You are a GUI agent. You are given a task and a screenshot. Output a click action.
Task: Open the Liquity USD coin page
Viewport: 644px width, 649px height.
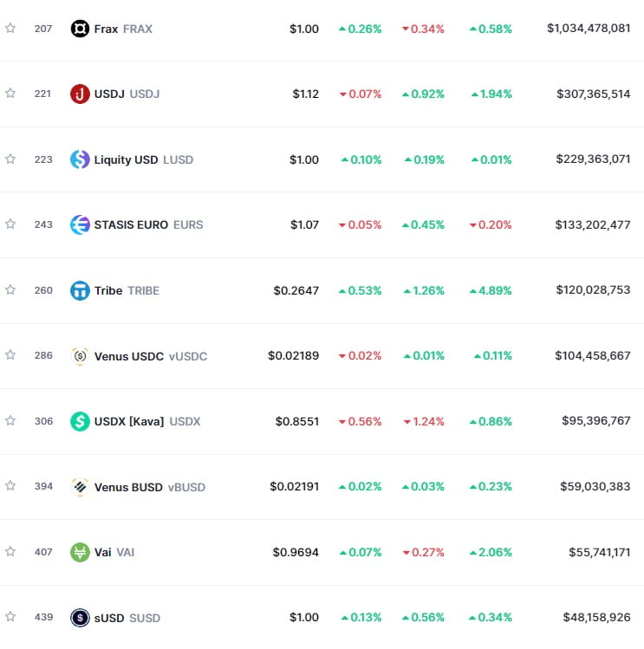pyautogui.click(x=126, y=159)
